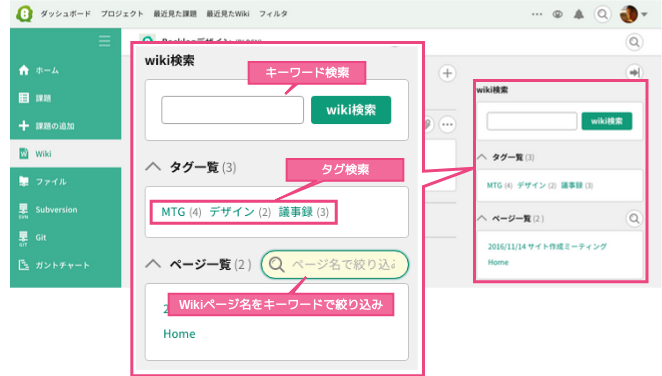
Task: Click small wiki検索 button in right panel
Action: (x=607, y=121)
